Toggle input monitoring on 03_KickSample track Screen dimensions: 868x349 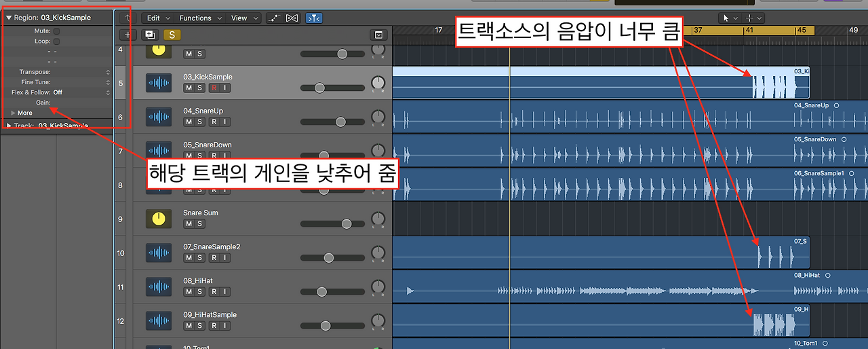[x=225, y=88]
